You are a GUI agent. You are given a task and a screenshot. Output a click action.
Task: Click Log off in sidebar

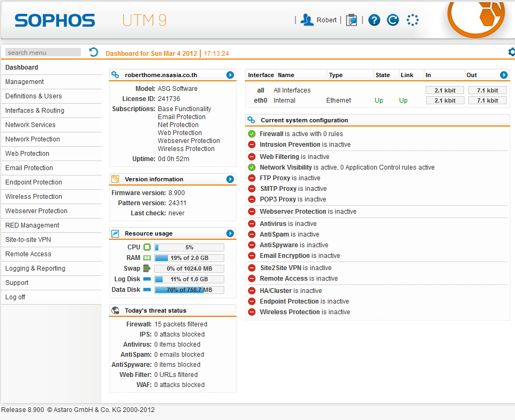click(51, 297)
